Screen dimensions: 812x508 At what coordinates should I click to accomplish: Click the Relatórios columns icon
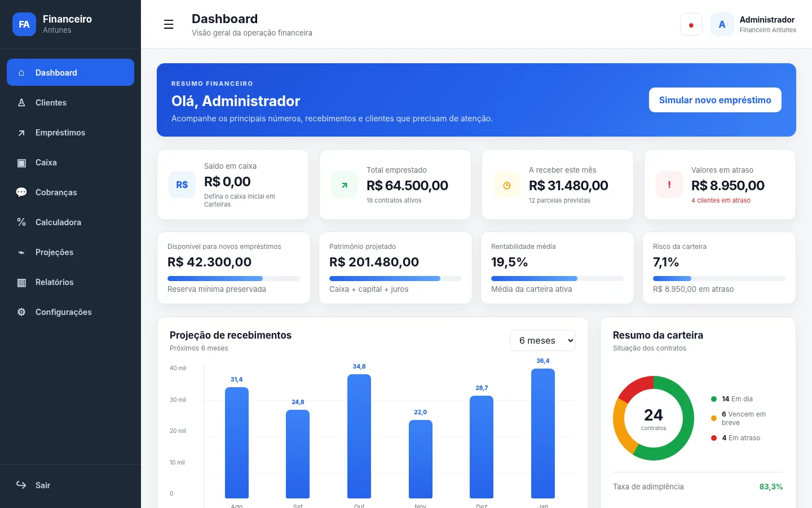(21, 282)
